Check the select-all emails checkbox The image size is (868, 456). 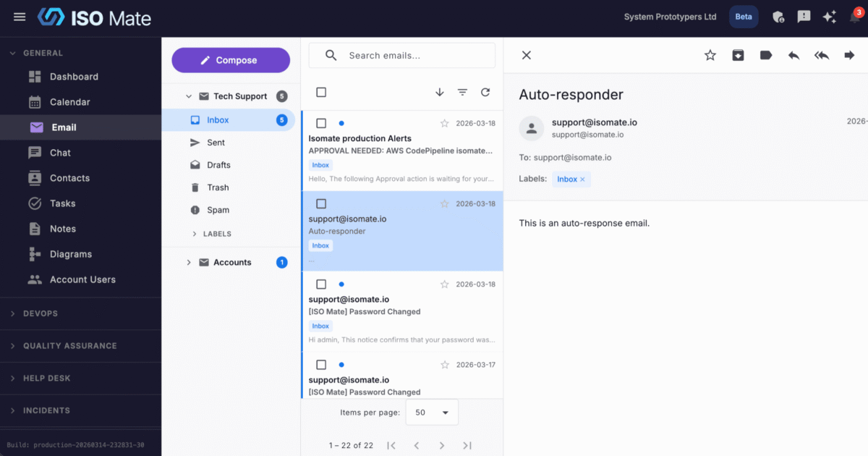320,92
